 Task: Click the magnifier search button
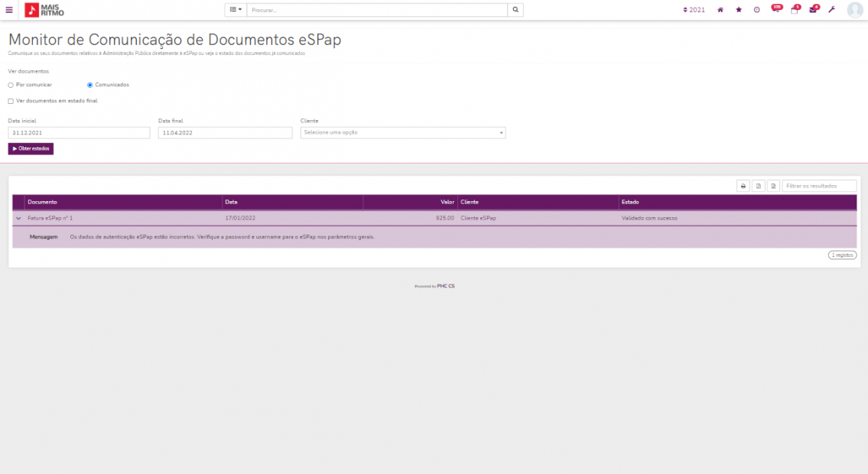515,10
